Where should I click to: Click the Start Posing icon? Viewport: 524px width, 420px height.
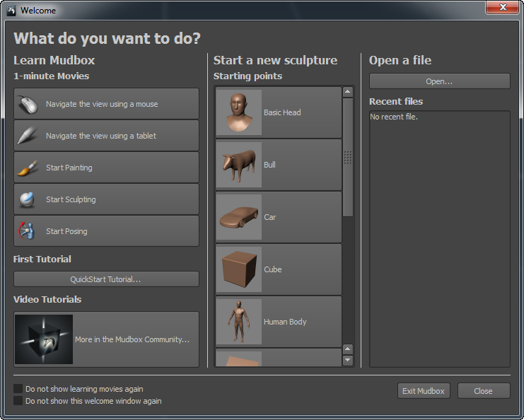(x=27, y=231)
